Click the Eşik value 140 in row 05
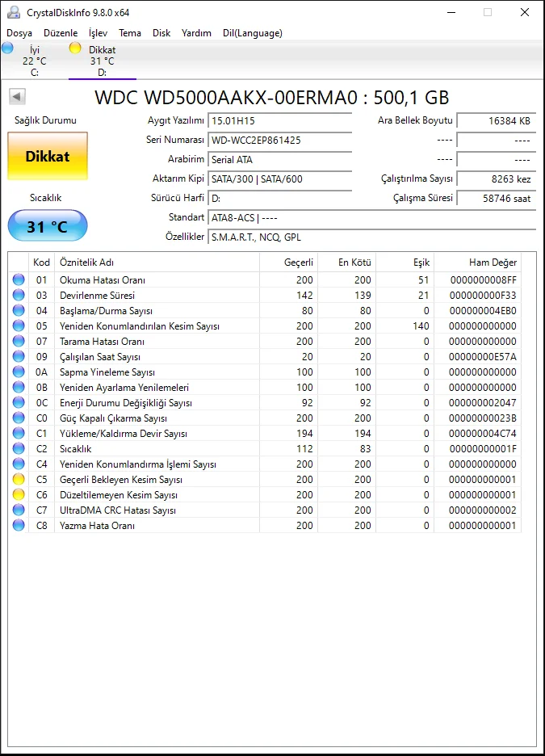 (421, 326)
